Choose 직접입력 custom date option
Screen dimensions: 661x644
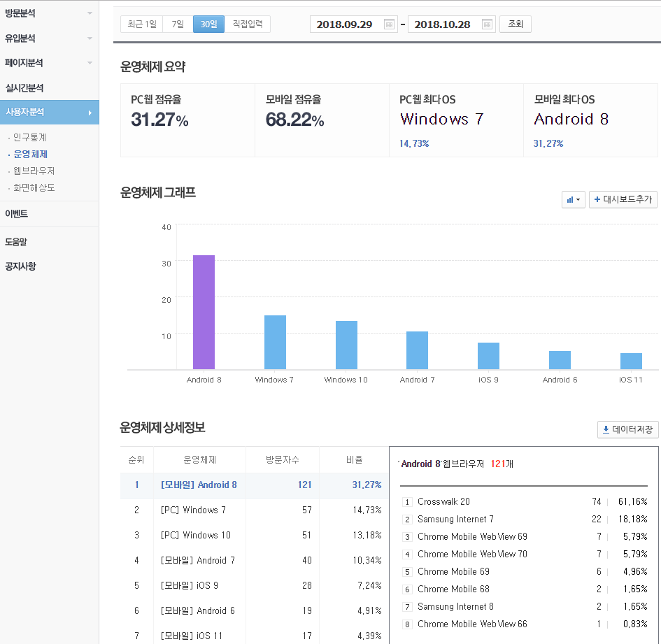pyautogui.click(x=248, y=24)
